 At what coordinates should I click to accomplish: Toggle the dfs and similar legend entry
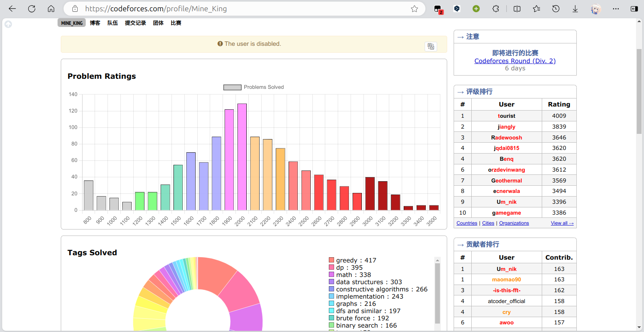point(365,311)
